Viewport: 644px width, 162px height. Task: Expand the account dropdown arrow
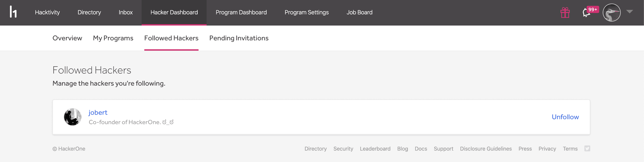click(629, 11)
